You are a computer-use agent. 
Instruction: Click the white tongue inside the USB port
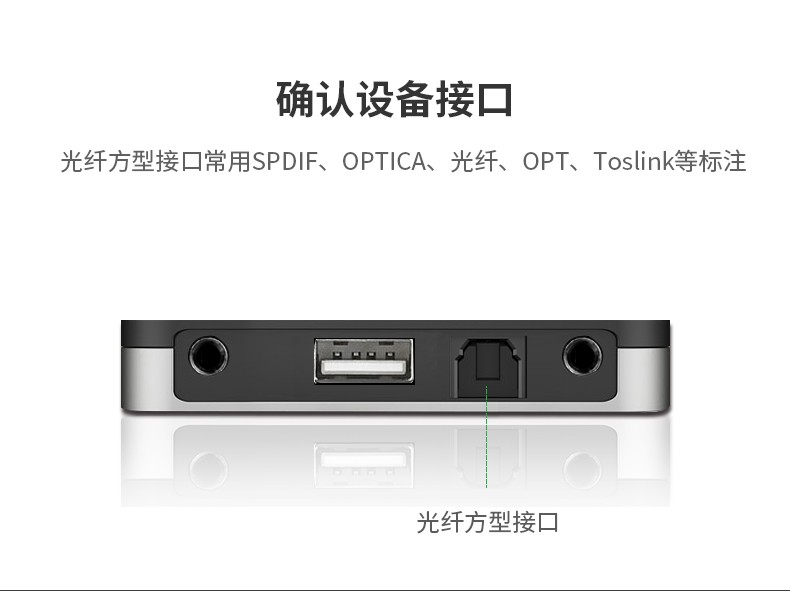[x=363, y=366]
